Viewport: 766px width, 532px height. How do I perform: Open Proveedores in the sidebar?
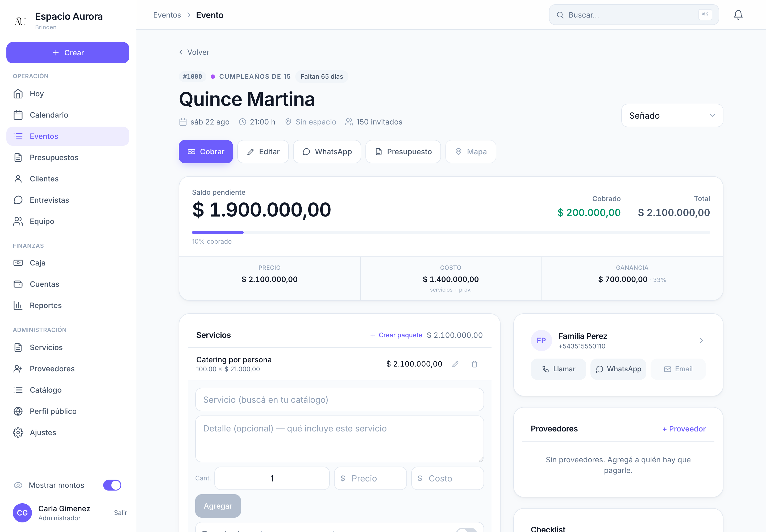tap(68, 369)
